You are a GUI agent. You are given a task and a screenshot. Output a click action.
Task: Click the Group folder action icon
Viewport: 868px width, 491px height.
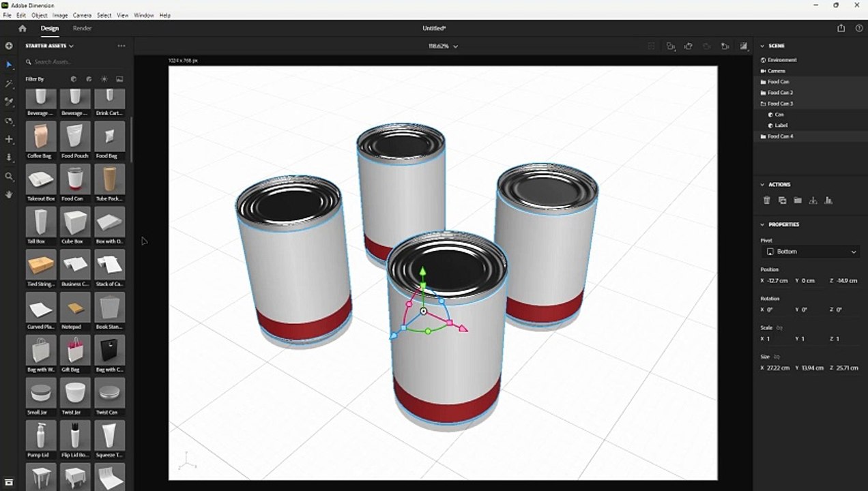[x=798, y=200]
